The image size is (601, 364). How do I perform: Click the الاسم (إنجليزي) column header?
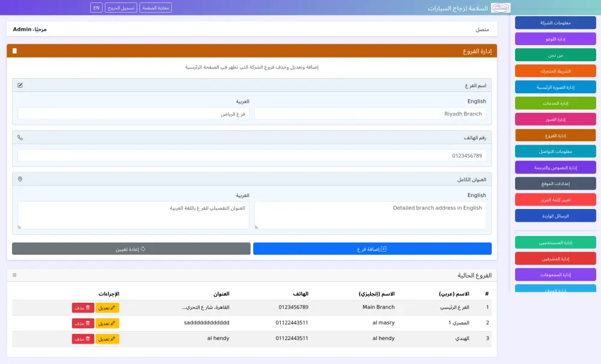(376, 294)
